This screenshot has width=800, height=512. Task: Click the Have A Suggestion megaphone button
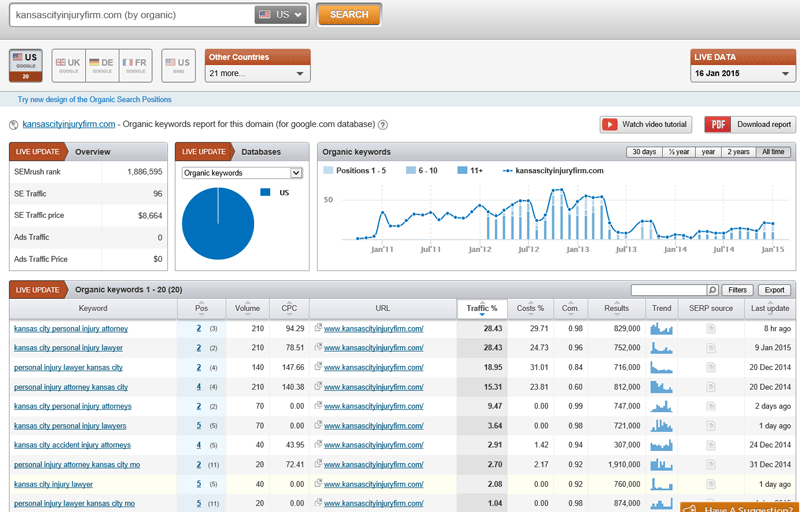click(x=740, y=507)
